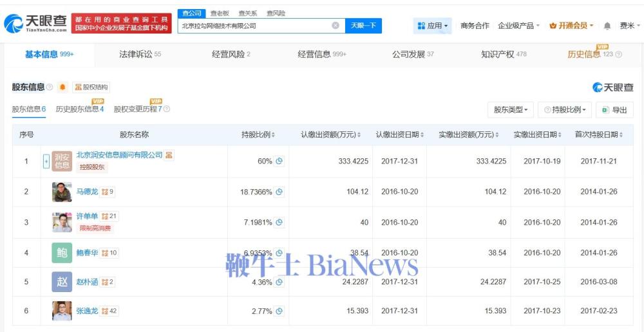Viewport: 644px width, 332px height.
Task: Open shareholder 马德龙 link
Action: 87,192
